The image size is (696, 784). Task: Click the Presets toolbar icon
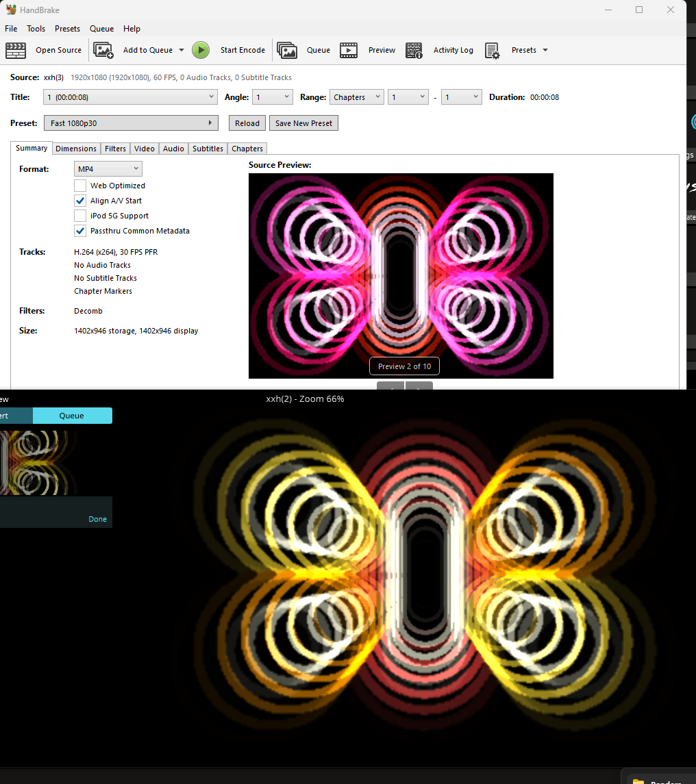(492, 50)
